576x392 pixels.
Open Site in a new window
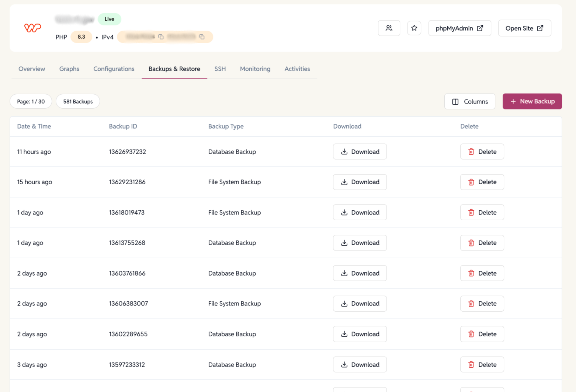tap(524, 28)
